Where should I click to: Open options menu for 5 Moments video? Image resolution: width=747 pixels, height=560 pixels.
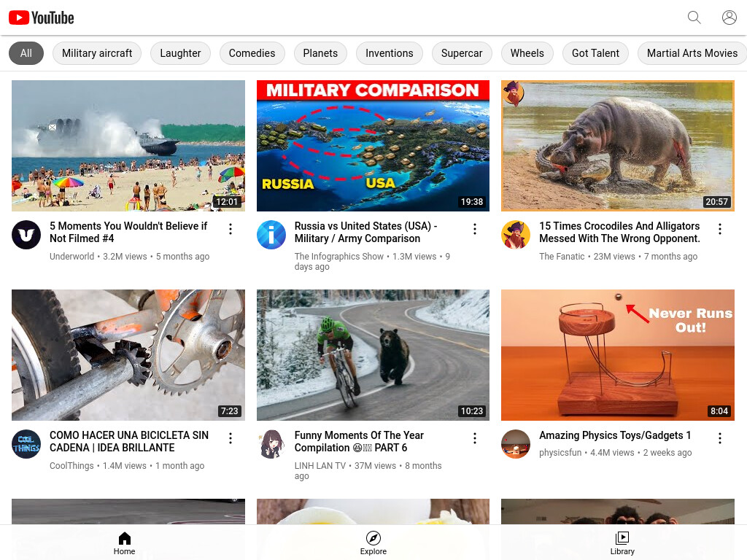coord(230,229)
